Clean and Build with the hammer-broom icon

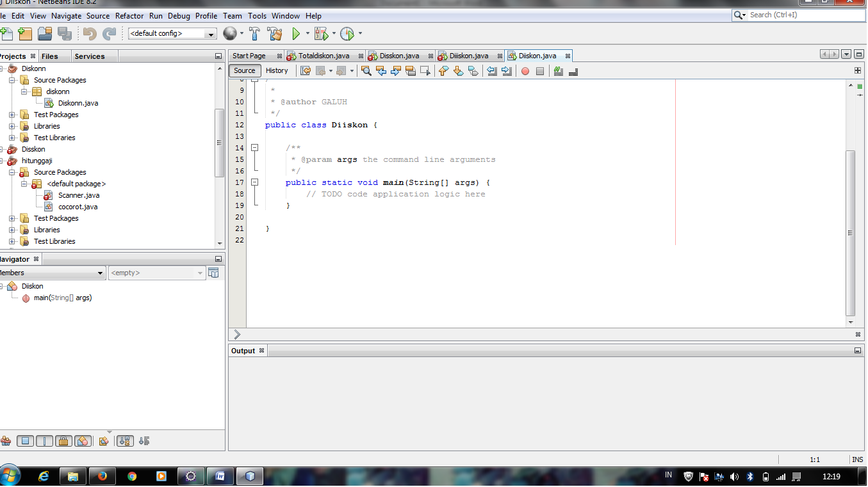click(275, 33)
